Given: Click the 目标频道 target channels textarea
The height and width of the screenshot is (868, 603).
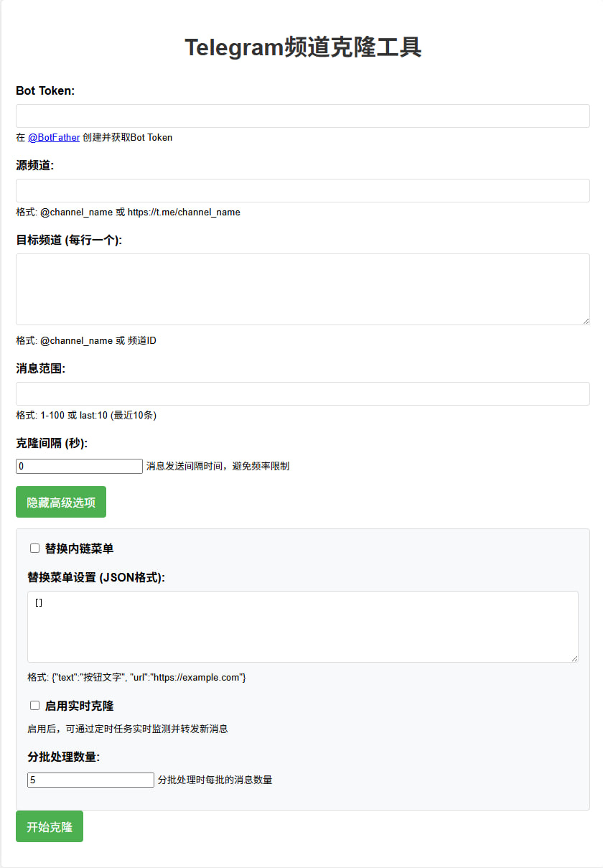Looking at the screenshot, I should 302,289.
